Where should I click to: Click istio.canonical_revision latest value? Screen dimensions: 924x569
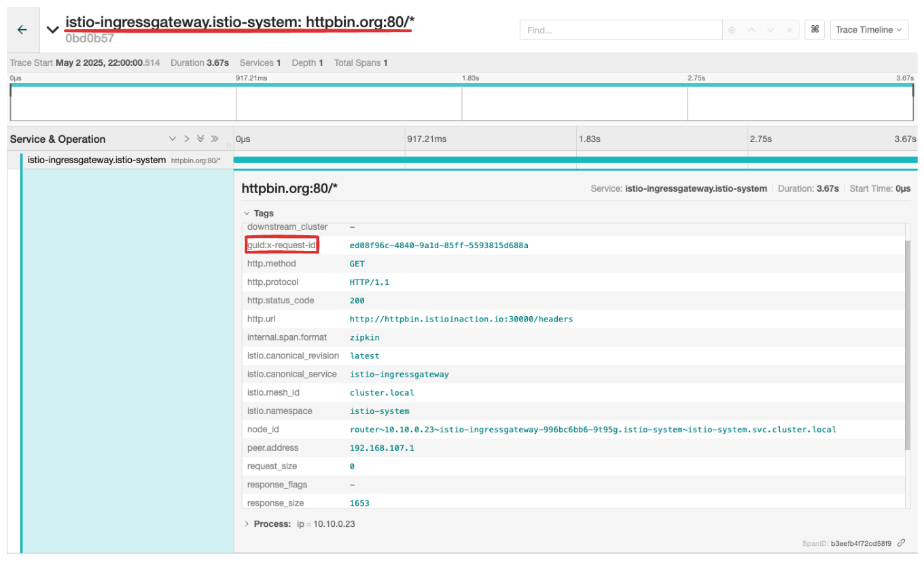pyautogui.click(x=364, y=356)
